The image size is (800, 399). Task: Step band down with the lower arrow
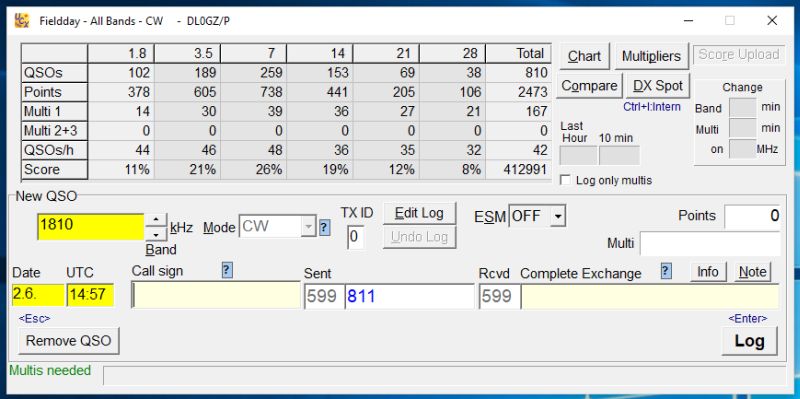tap(156, 234)
